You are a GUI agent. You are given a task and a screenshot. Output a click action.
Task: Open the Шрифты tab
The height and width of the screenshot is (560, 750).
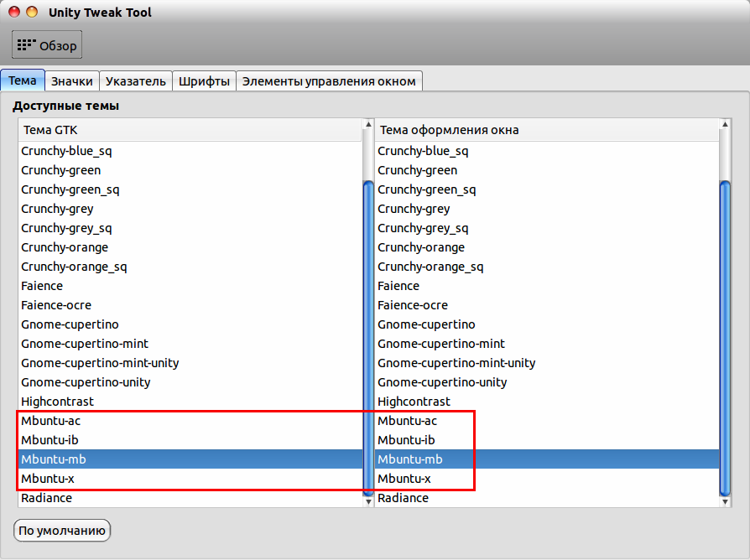click(x=204, y=81)
